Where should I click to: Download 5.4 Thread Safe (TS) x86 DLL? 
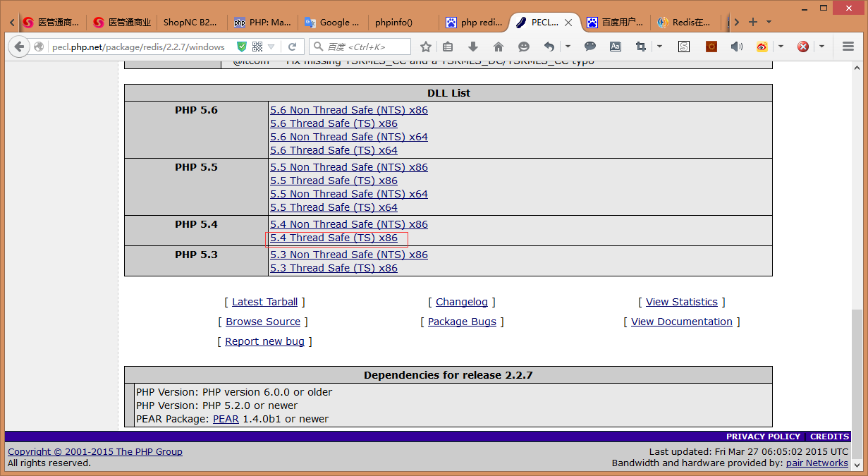click(334, 238)
